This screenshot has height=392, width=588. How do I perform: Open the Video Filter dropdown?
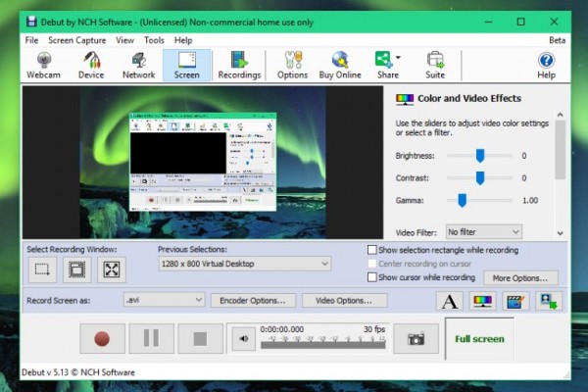pos(483,232)
